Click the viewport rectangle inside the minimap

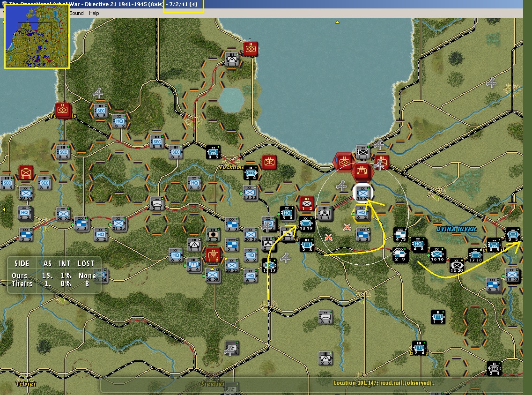point(35,31)
